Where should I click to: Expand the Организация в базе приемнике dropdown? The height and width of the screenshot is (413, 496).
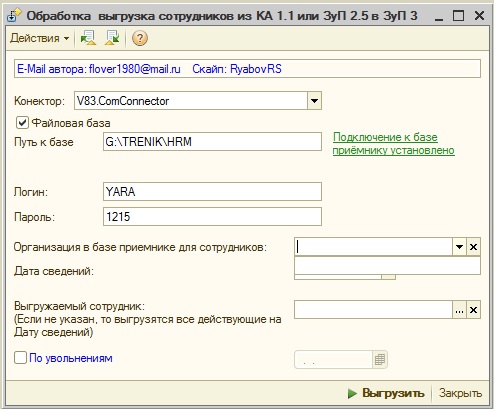(459, 247)
